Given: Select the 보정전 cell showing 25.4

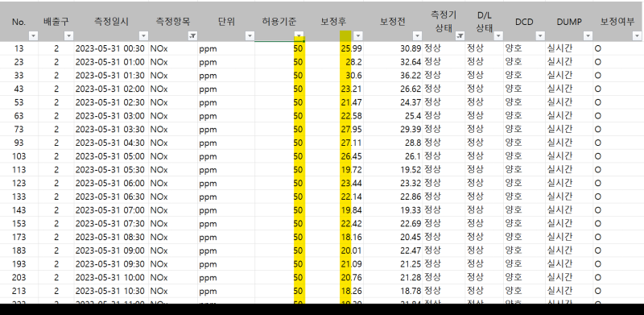Looking at the screenshot, I should 393,116.
